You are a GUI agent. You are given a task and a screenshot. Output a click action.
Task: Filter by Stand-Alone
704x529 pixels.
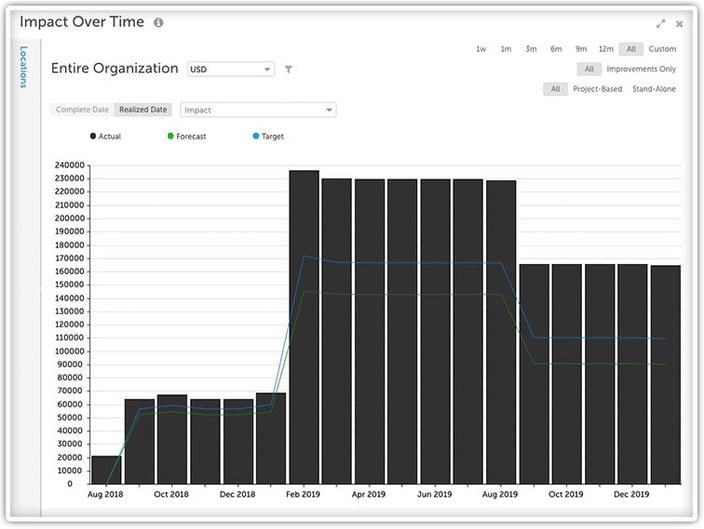pos(654,89)
